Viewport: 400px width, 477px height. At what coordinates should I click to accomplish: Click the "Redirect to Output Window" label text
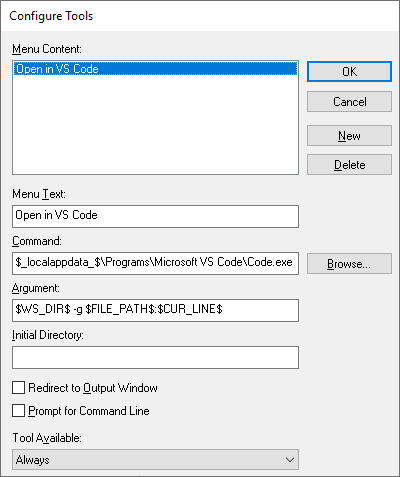click(93, 388)
